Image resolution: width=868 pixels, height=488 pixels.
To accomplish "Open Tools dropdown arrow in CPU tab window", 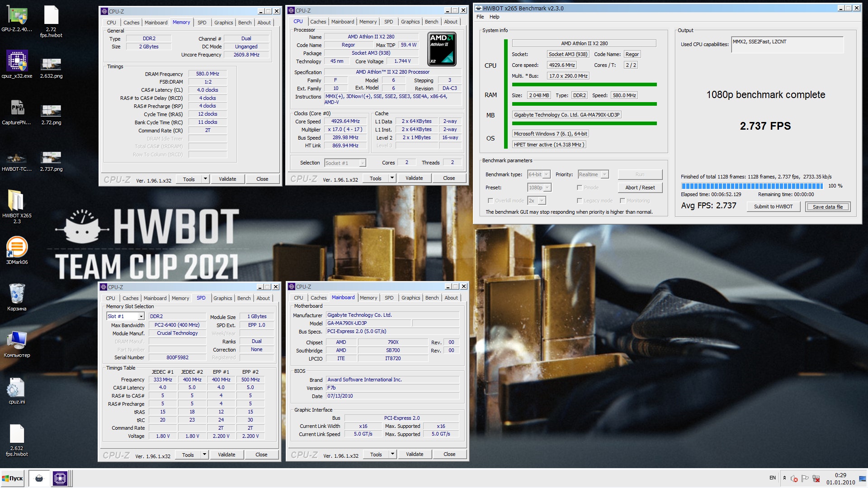I will [392, 178].
